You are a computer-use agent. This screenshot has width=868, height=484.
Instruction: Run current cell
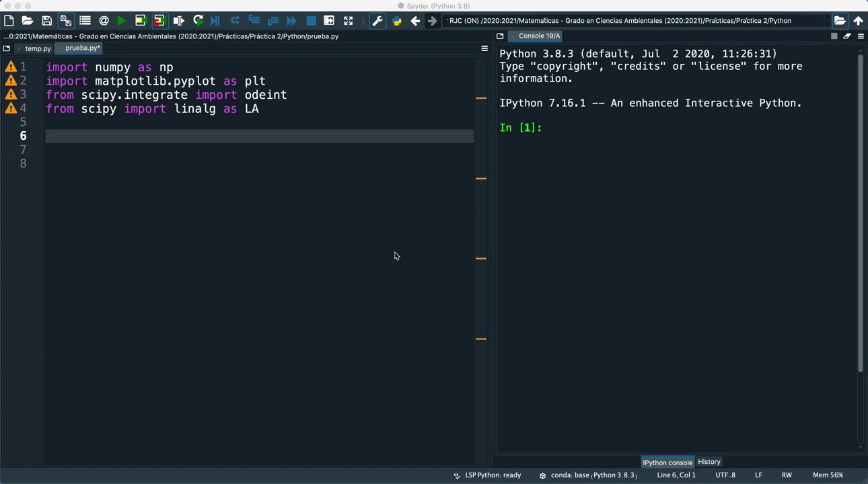tap(140, 21)
